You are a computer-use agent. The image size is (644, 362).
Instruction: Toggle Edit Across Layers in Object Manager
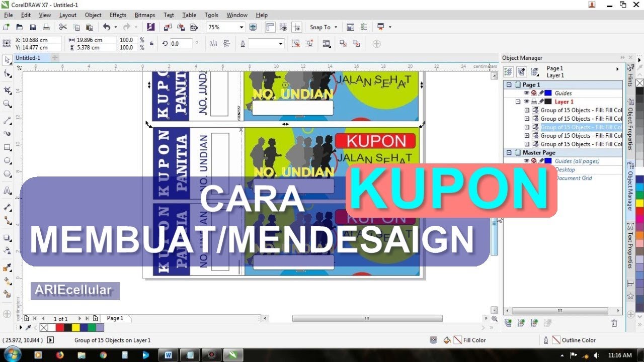click(x=522, y=72)
